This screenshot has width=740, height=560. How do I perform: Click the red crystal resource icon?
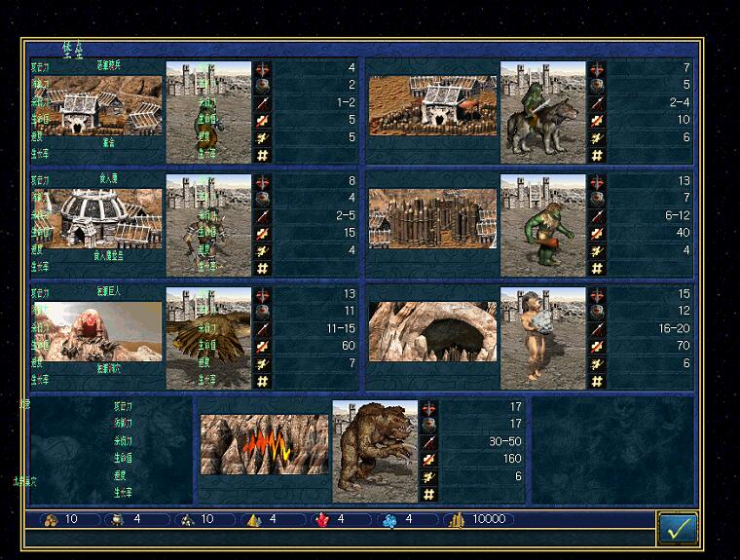click(x=322, y=520)
